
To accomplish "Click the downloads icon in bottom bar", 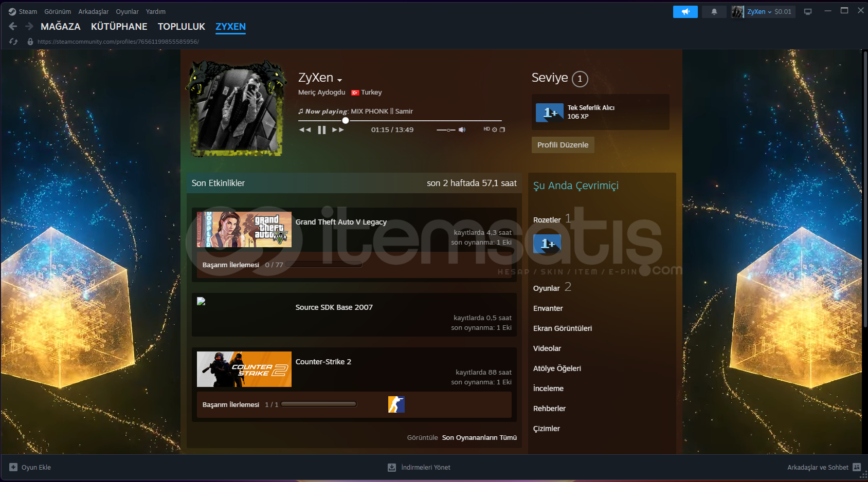I will coord(392,467).
